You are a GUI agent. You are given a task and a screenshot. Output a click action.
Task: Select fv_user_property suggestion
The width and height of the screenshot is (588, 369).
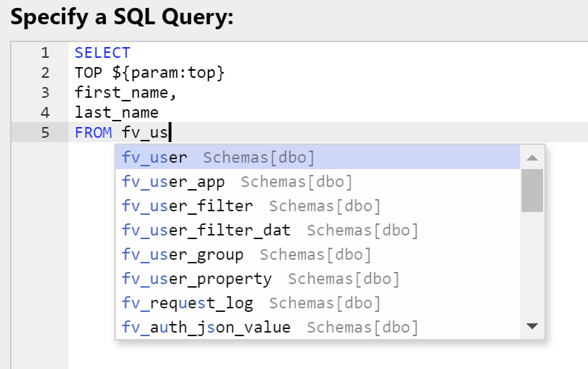pos(318,279)
